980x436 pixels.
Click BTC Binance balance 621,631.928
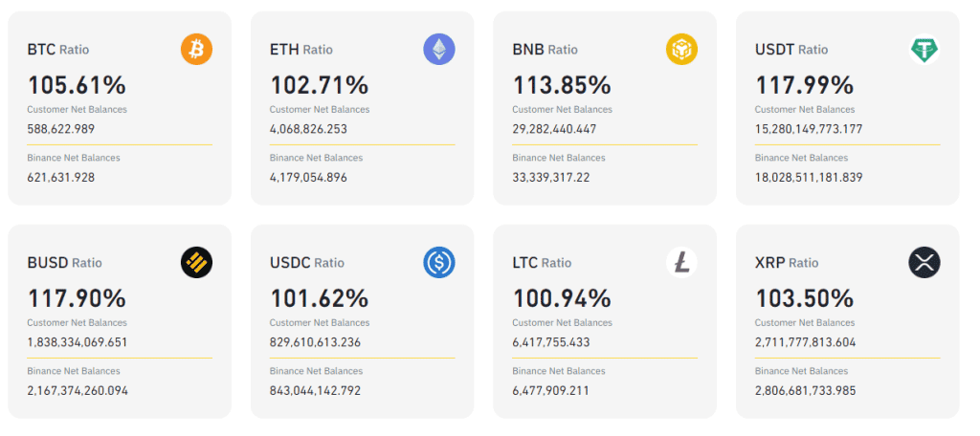[x=61, y=178]
